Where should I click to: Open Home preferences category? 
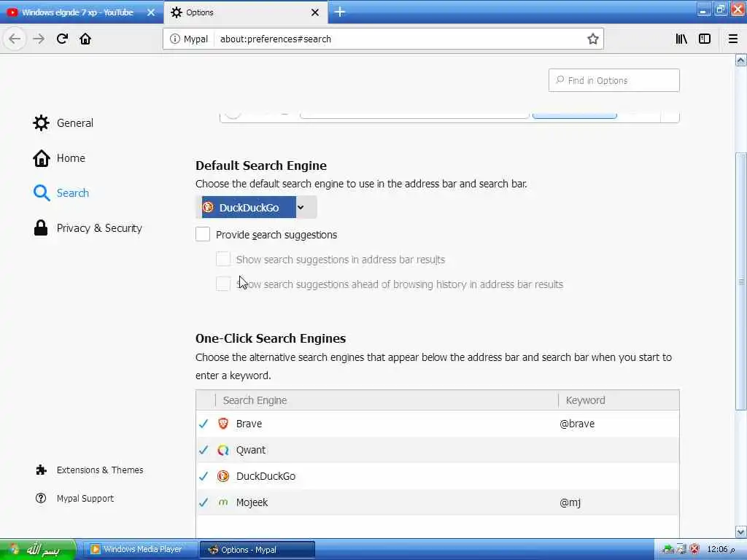(x=59, y=158)
